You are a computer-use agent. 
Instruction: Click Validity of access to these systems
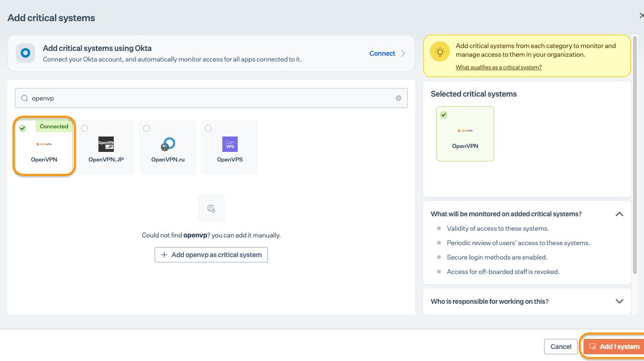(x=498, y=228)
